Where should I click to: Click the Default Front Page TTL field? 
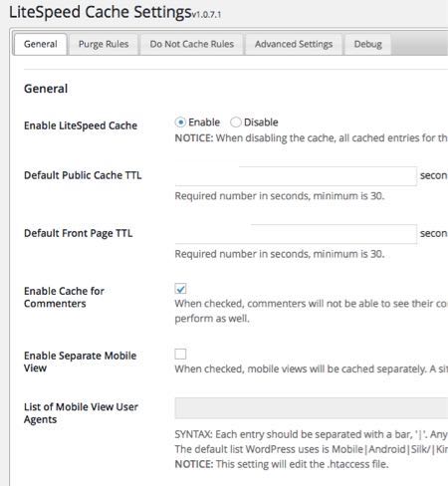(296, 234)
